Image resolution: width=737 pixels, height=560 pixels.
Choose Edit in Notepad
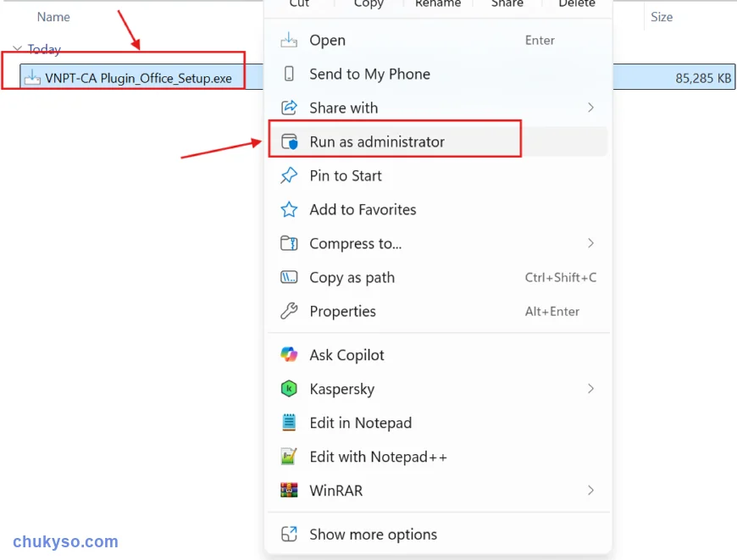(x=438, y=423)
